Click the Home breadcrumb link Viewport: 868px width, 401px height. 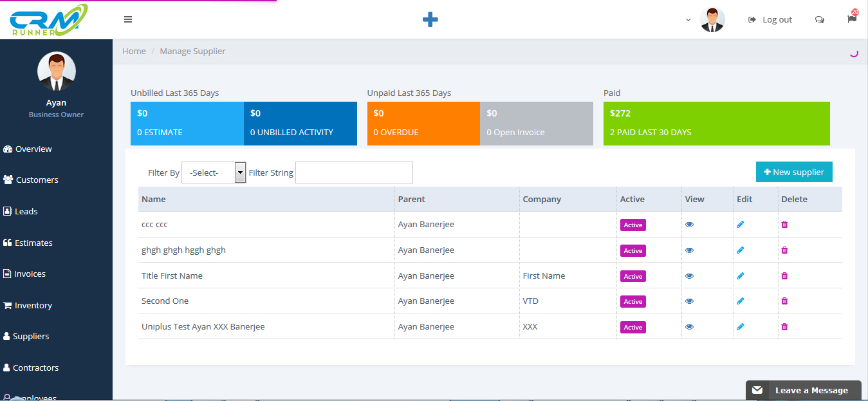134,51
